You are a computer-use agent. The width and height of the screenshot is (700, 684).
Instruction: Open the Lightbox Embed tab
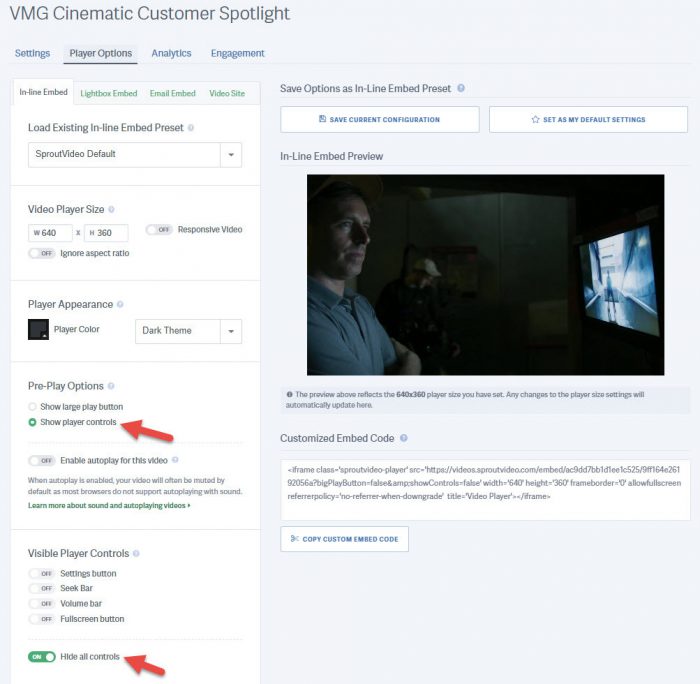tap(108, 93)
